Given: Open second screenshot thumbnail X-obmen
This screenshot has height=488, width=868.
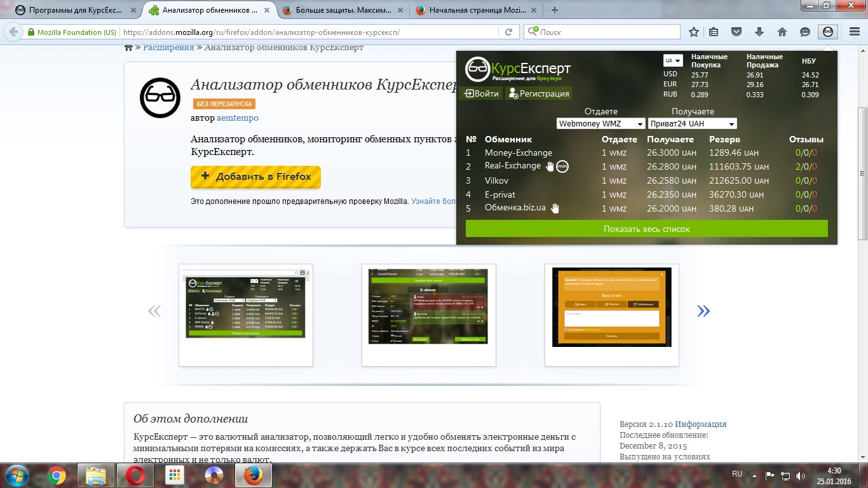Looking at the screenshot, I should (x=429, y=315).
